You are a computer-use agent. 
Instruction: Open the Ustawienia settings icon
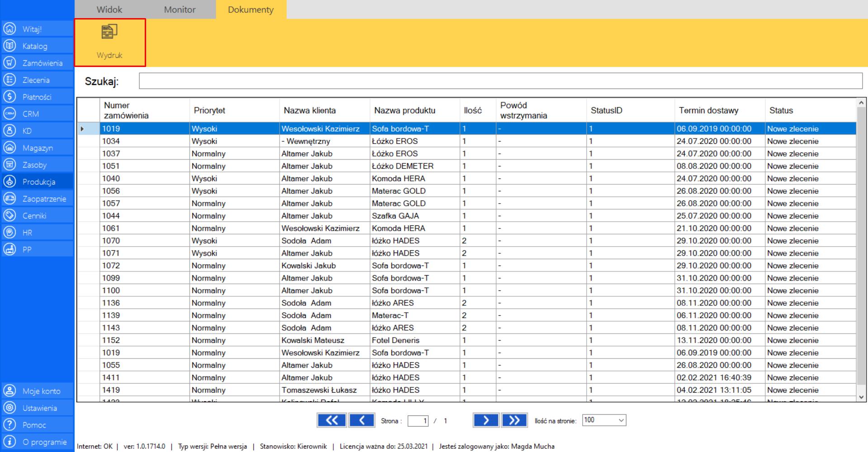tap(9, 408)
